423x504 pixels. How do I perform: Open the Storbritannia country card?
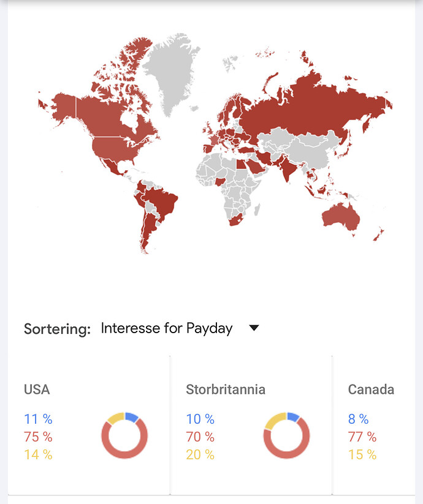pyautogui.click(x=251, y=425)
